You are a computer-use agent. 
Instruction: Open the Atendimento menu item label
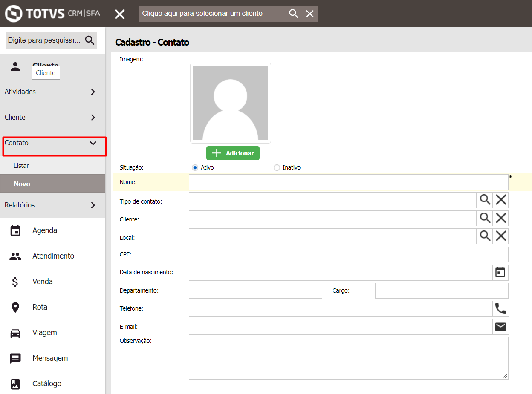click(x=53, y=256)
